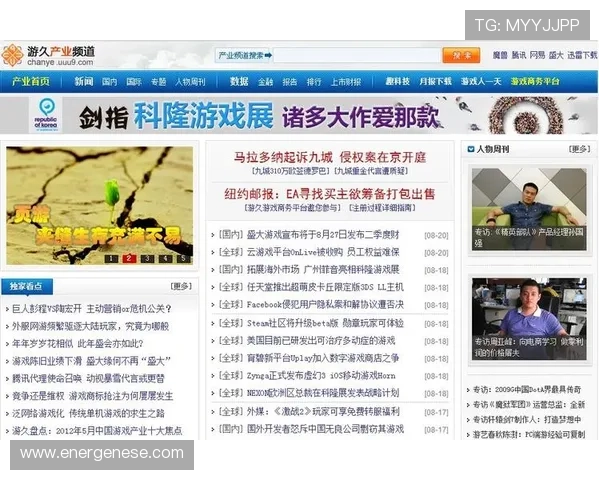Select 报告 in the navigation bar
Image resolution: width=600 pixels, height=480 pixels.
tap(290, 82)
